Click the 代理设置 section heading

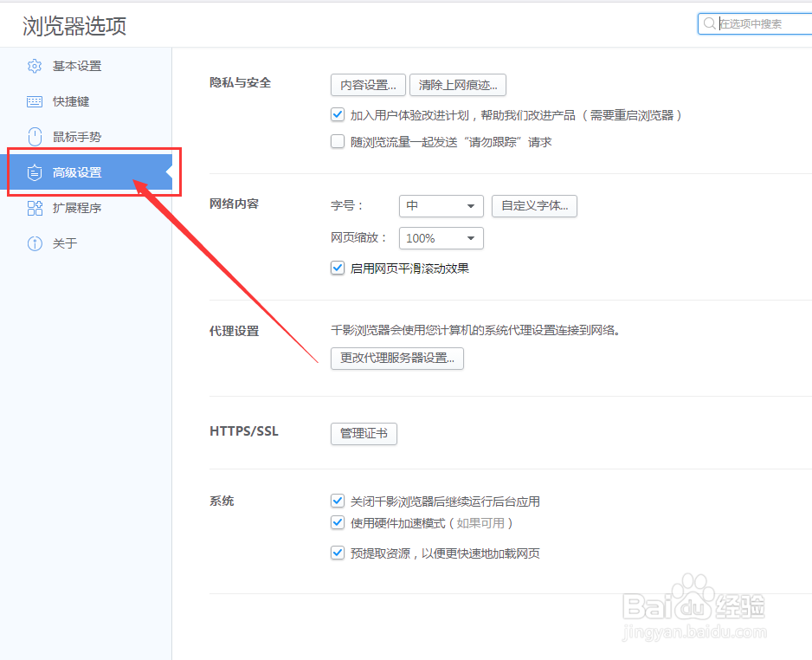coord(234,331)
